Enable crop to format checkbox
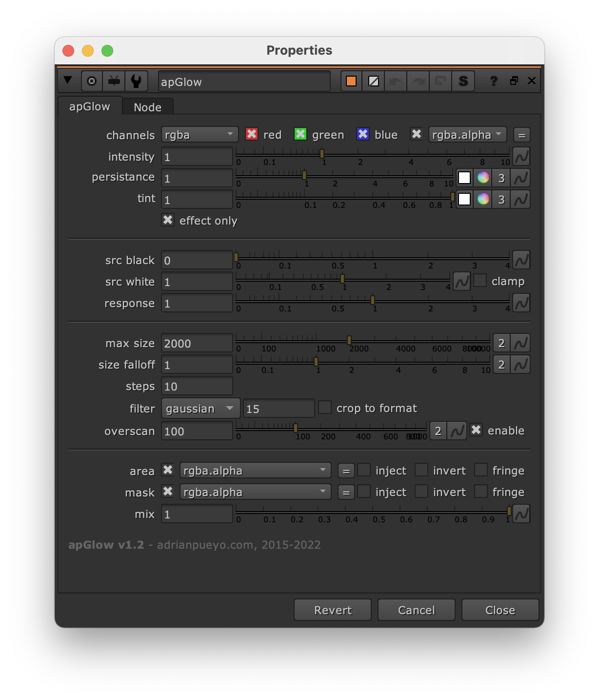The height and width of the screenshot is (700, 599). tap(325, 408)
